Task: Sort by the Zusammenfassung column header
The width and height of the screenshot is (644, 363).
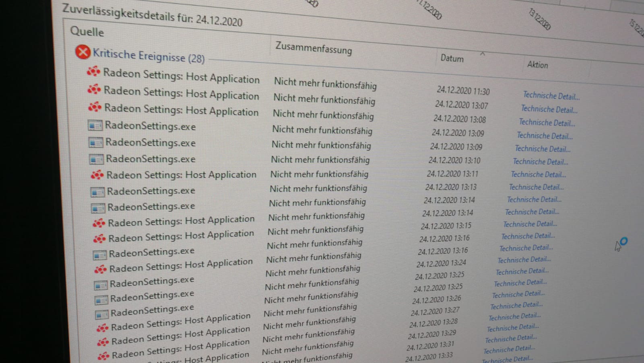Action: pyautogui.click(x=314, y=48)
